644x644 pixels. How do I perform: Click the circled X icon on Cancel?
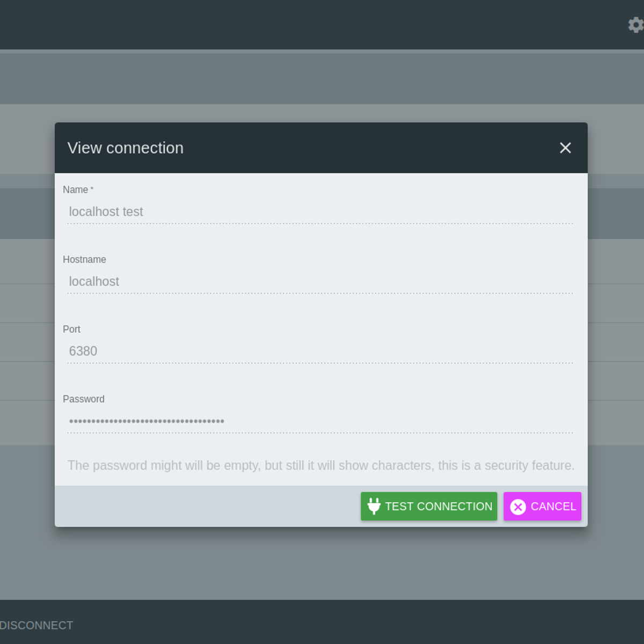518,507
